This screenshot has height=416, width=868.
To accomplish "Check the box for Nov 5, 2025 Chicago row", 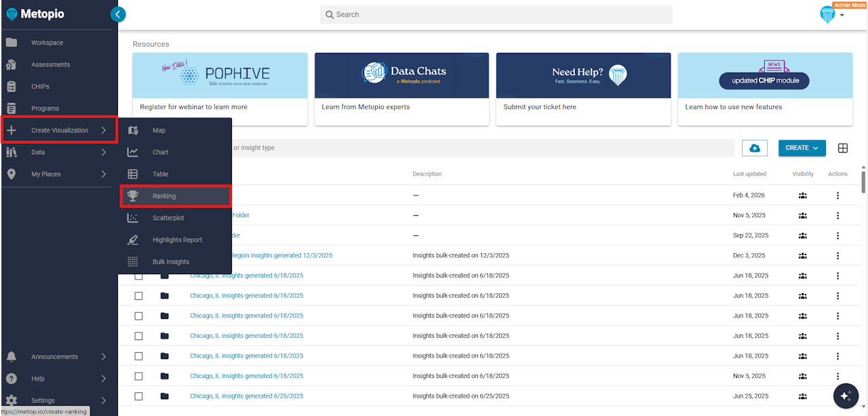I will pyautogui.click(x=138, y=376).
